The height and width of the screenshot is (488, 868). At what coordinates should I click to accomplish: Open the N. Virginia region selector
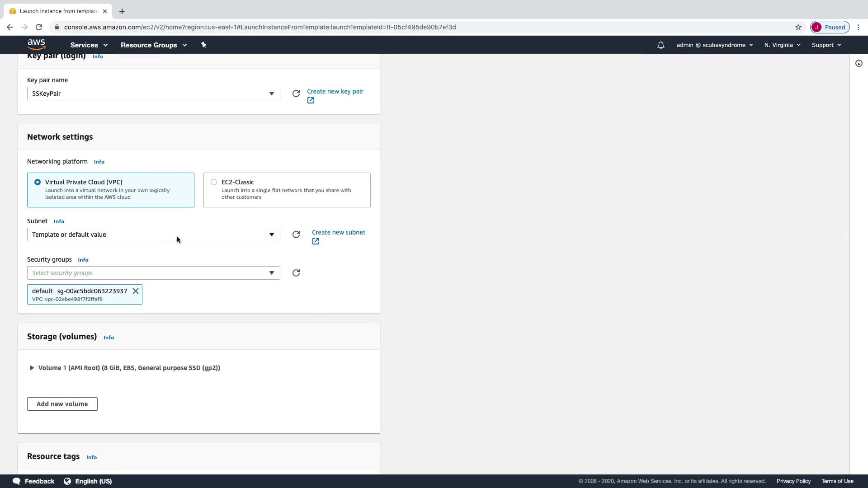pos(782,45)
